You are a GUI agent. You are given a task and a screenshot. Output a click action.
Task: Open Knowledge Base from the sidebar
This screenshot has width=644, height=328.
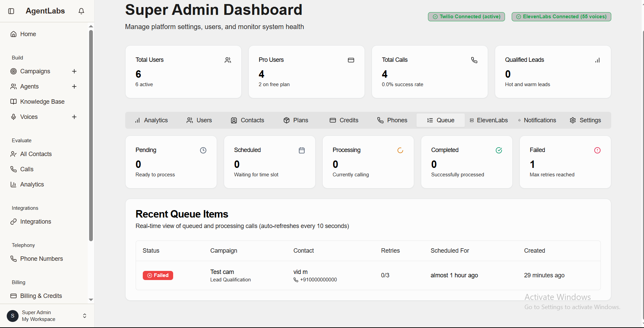tap(42, 101)
